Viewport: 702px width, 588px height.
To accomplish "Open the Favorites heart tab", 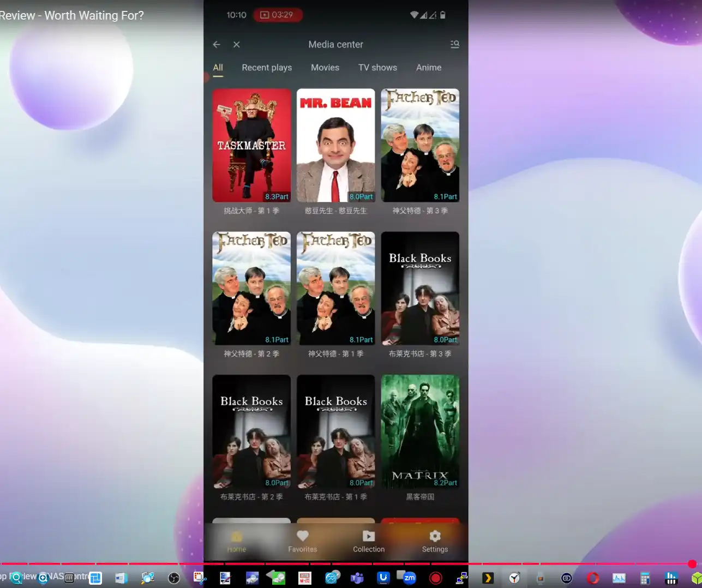I will pos(303,542).
